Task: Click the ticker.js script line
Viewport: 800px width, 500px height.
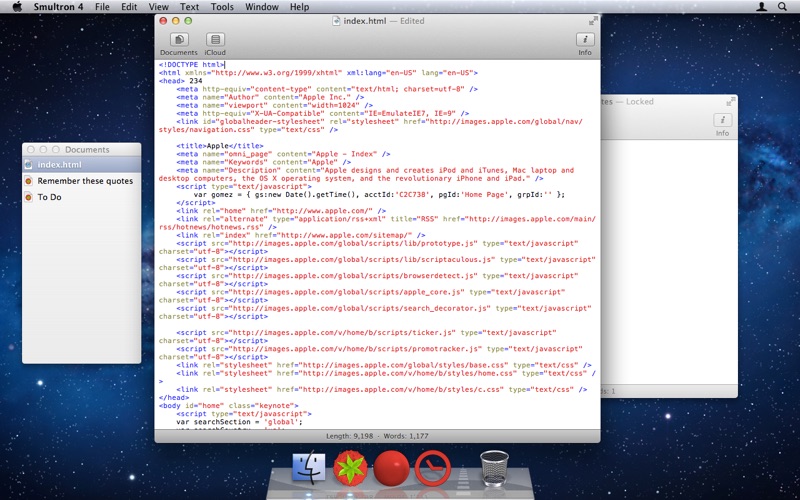Action: [366, 333]
